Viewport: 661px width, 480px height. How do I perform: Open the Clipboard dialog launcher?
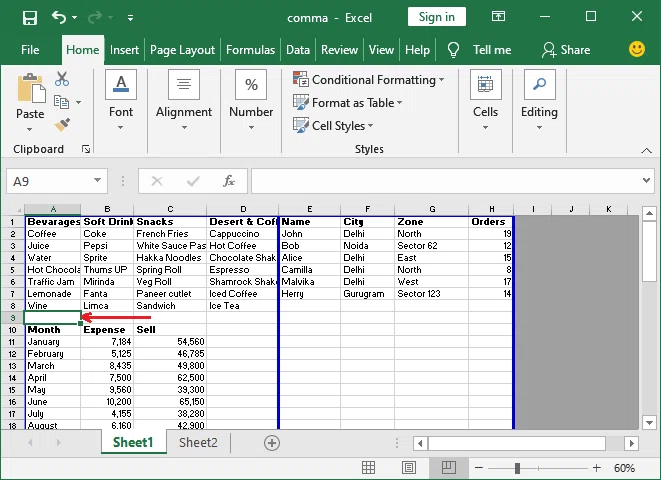tap(86, 149)
